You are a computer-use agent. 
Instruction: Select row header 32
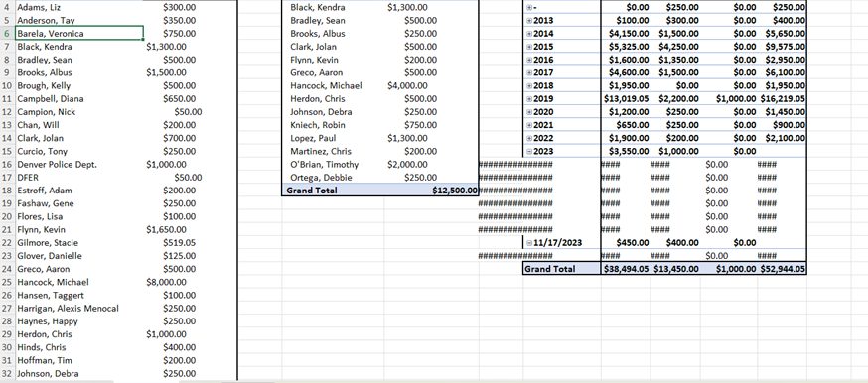coord(7,374)
